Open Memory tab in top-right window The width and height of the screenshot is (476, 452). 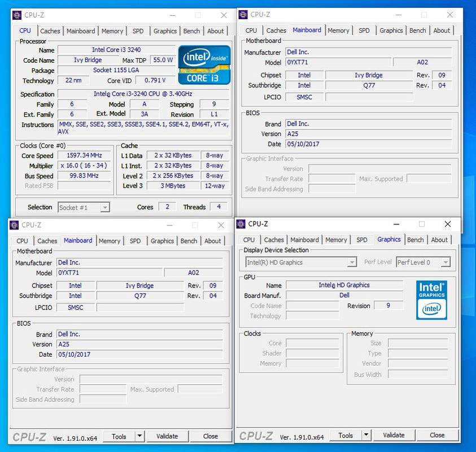tap(338, 31)
